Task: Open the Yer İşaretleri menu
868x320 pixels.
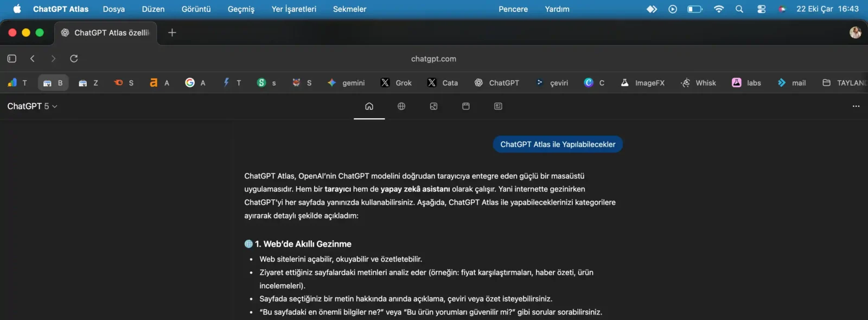Action: pos(293,9)
